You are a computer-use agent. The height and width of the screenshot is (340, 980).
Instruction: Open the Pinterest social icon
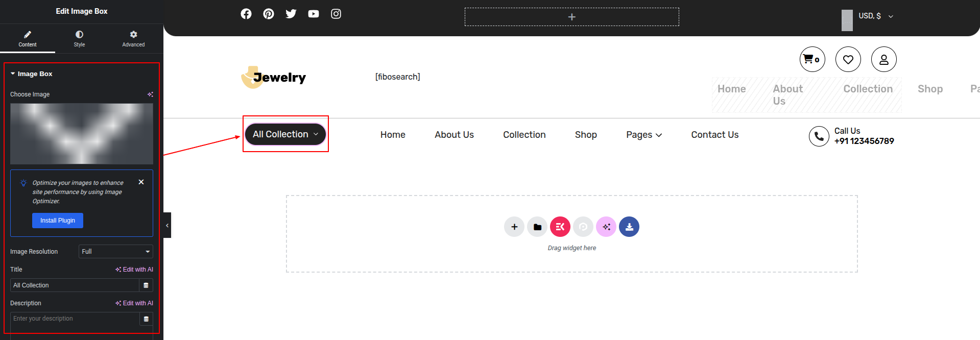(x=269, y=14)
